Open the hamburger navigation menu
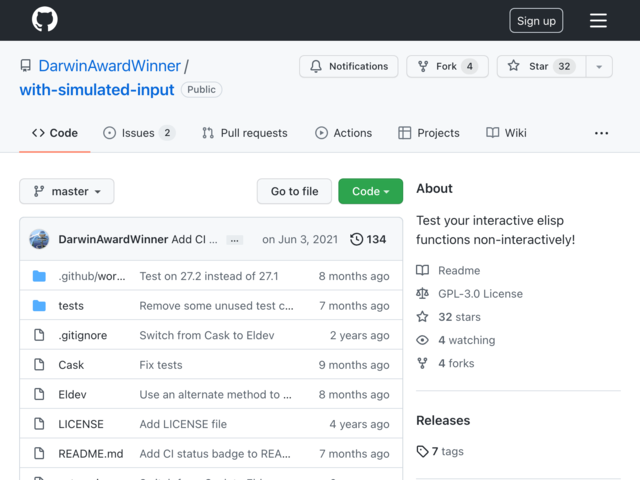640x480 pixels. (x=598, y=20)
